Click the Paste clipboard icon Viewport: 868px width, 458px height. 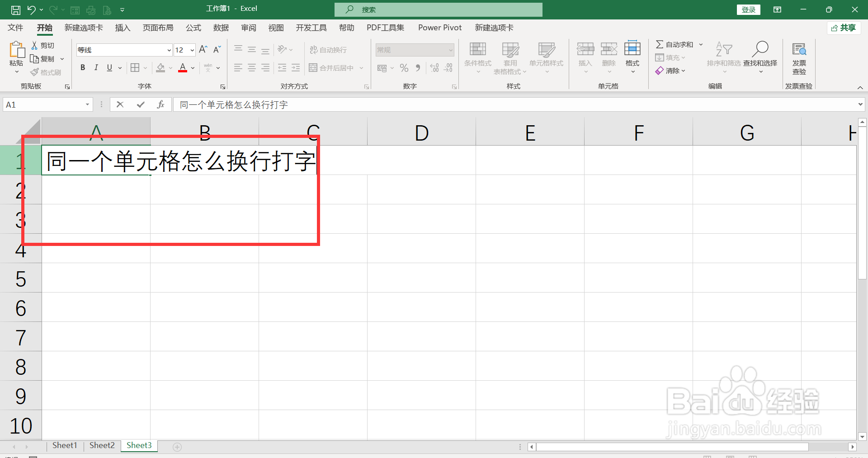point(17,50)
